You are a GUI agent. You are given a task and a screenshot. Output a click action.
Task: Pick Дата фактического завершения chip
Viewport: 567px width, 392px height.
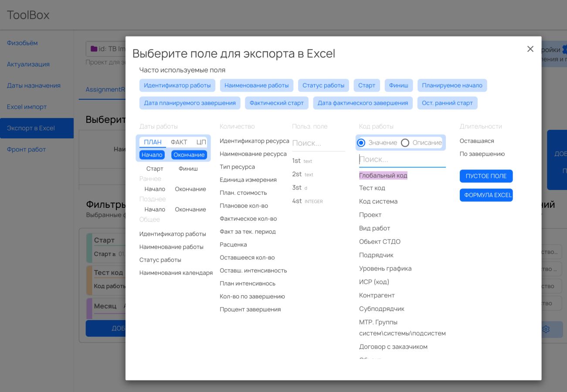pyautogui.click(x=363, y=103)
